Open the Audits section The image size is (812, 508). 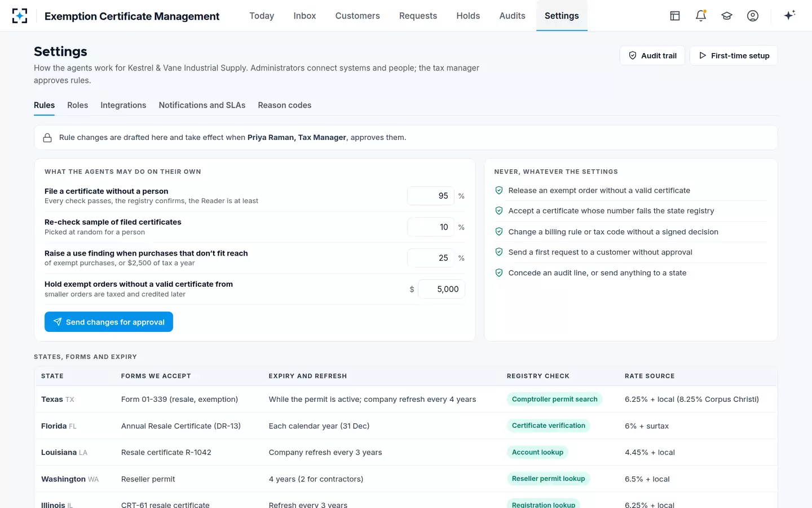[512, 16]
